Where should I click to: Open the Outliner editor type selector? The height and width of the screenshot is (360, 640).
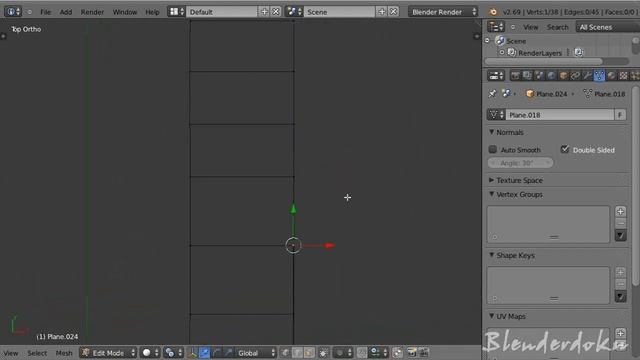pyautogui.click(x=496, y=27)
